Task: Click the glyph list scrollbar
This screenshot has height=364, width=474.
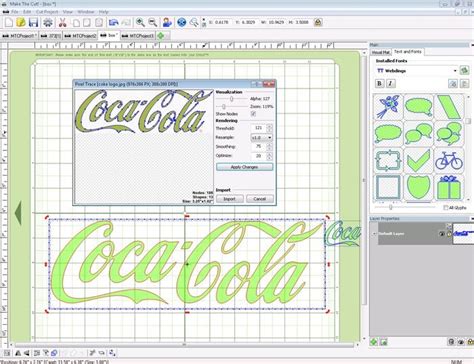Action: click(x=468, y=147)
